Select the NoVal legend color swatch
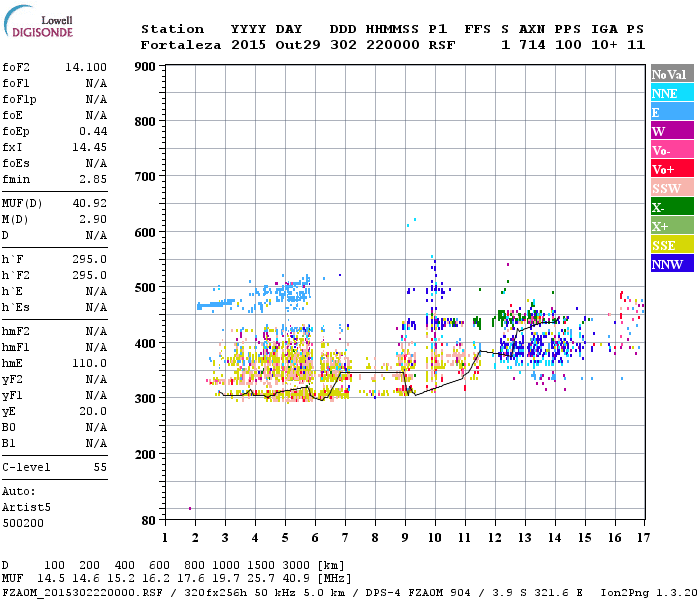This screenshot has height=600, width=700. pos(672,74)
